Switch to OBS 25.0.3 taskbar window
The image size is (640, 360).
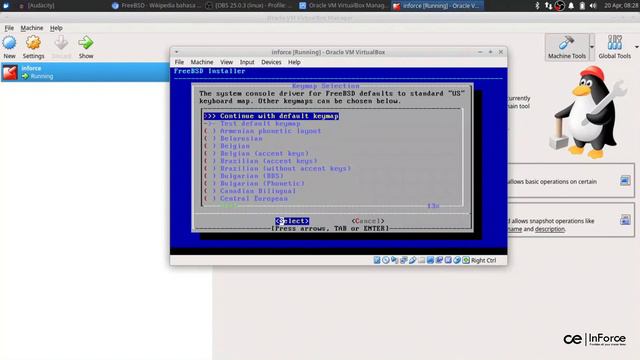click(249, 6)
